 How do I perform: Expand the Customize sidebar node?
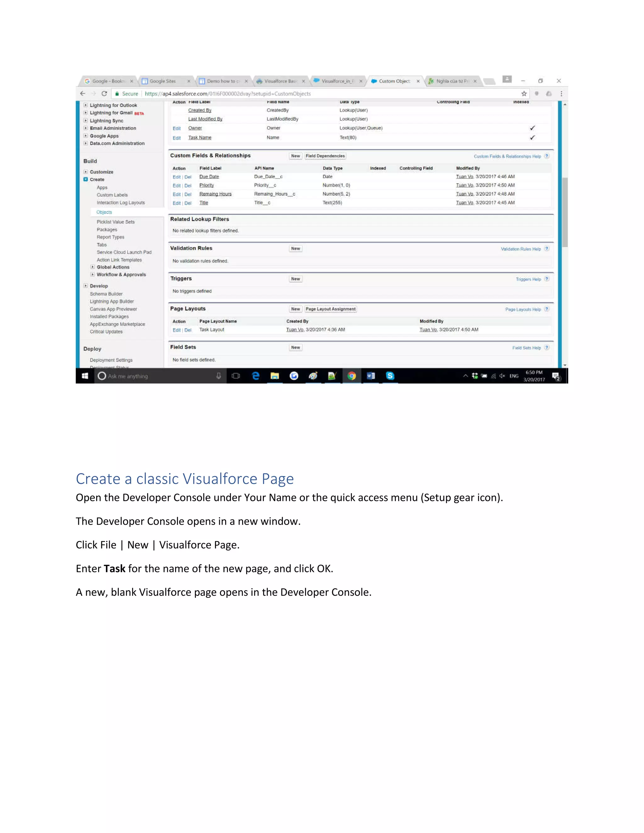[x=86, y=172]
